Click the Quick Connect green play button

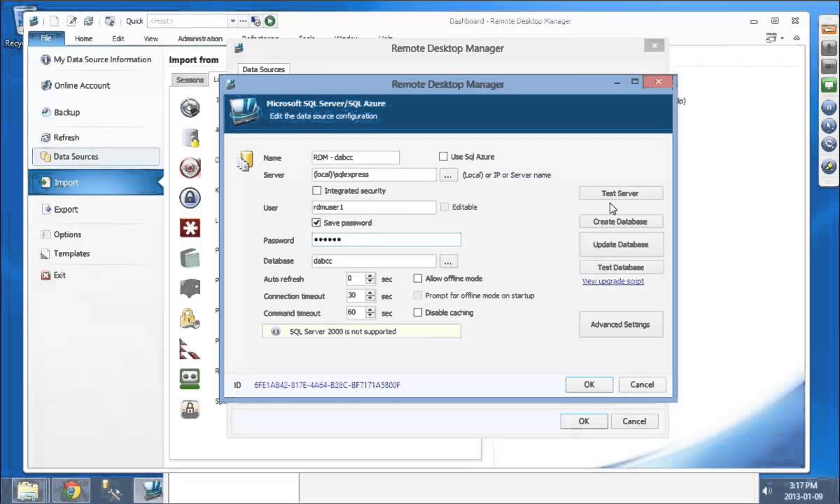(x=270, y=22)
